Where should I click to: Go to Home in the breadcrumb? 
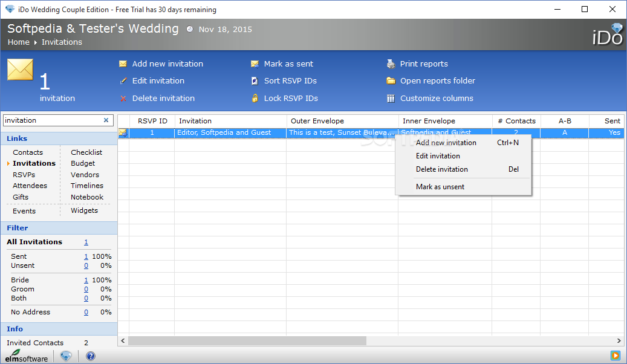[x=18, y=42]
